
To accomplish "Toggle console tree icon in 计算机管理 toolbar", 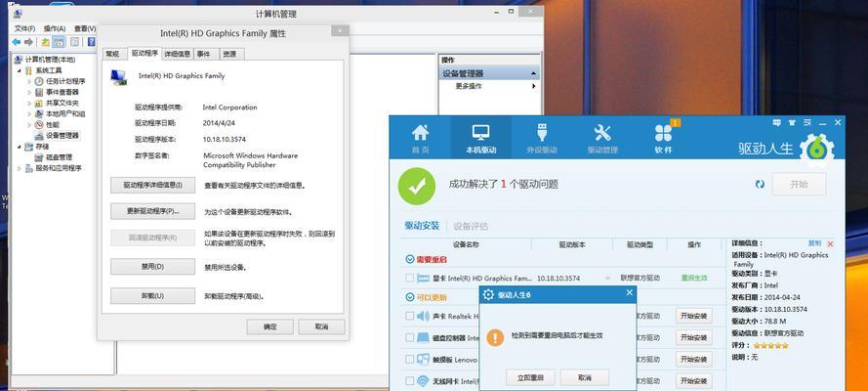I will (59, 42).
